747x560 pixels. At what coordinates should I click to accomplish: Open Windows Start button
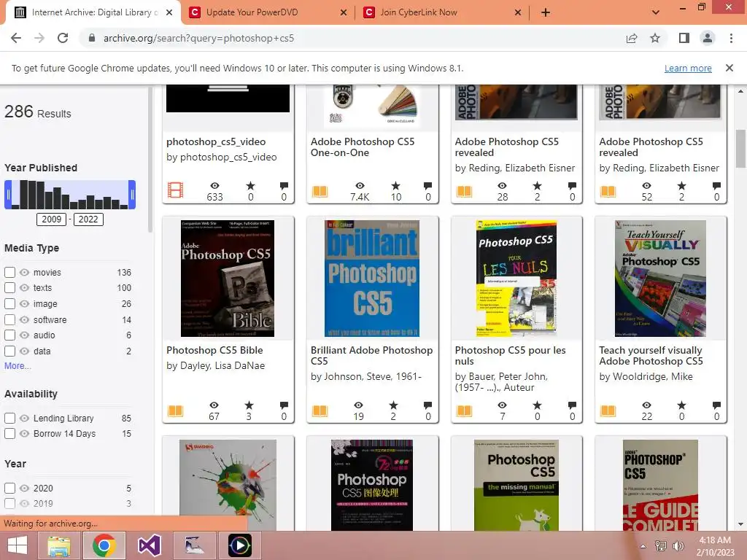click(18, 545)
